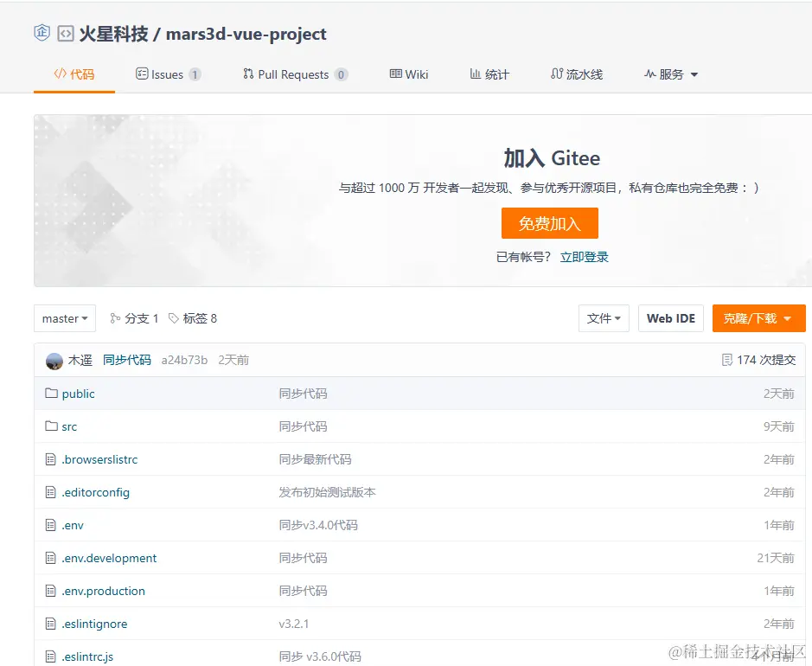Open commit 同步最新代码 on .browserslistrc row
Screen dimensions: 812x666
tap(315, 459)
